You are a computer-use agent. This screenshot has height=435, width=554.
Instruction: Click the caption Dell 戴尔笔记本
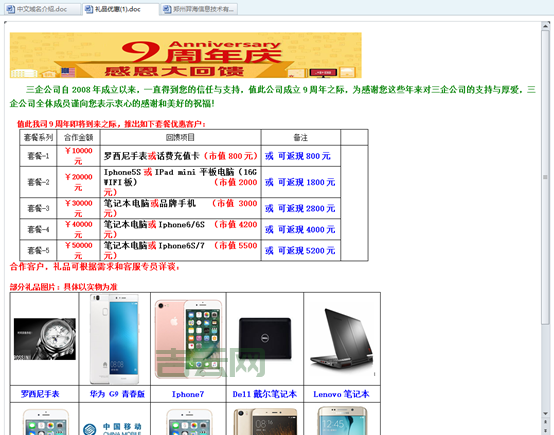click(265, 394)
